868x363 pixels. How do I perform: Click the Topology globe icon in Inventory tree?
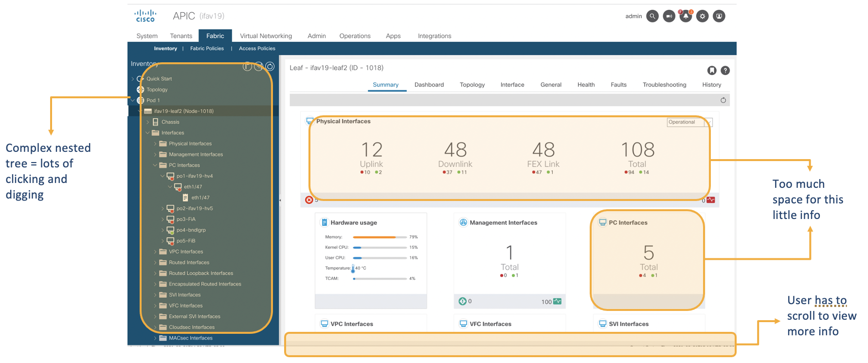point(140,90)
